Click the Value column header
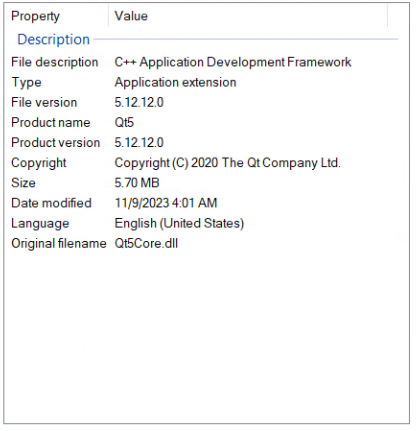 pyautogui.click(x=248, y=16)
